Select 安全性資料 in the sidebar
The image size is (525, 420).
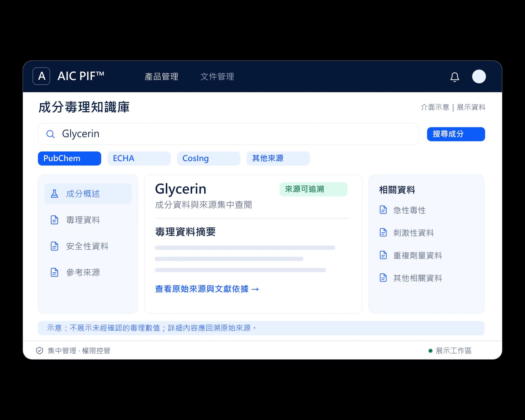click(x=88, y=246)
